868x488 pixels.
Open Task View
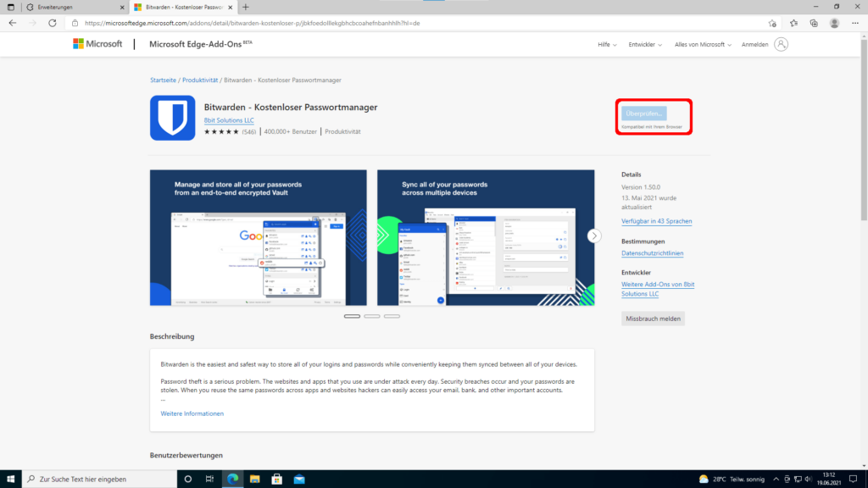(x=210, y=480)
